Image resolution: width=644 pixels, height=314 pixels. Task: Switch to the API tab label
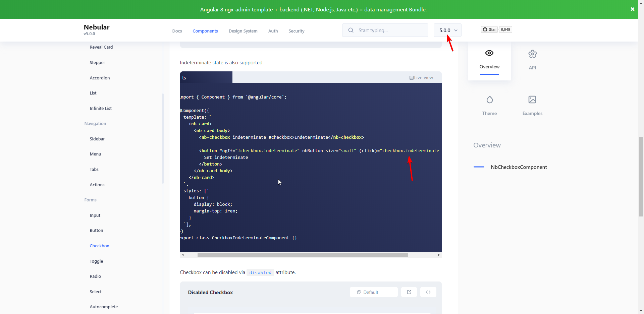pyautogui.click(x=532, y=68)
